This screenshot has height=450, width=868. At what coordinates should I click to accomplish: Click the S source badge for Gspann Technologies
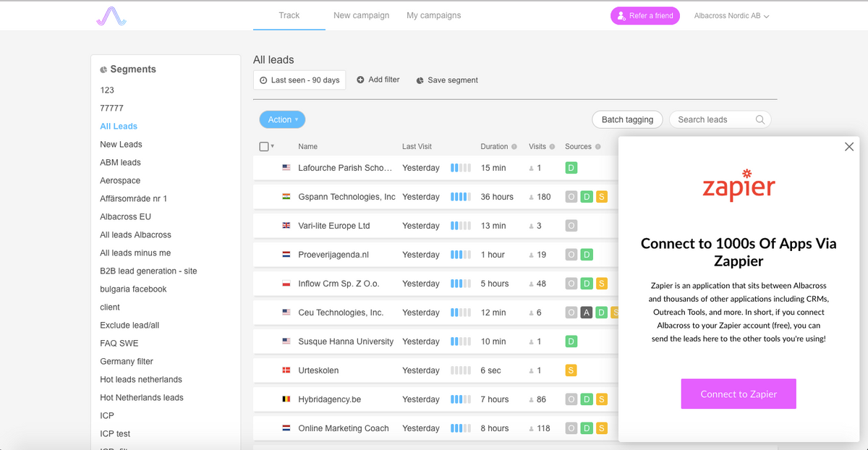602,197
